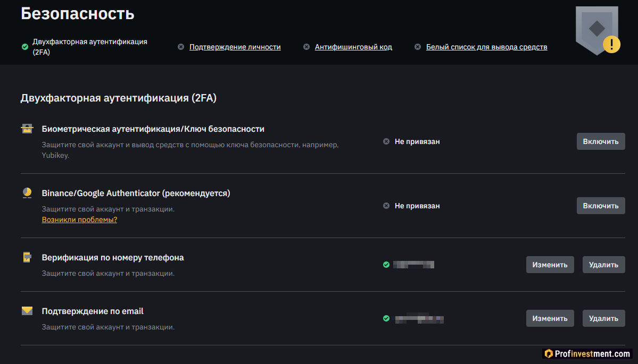Click the not-bound cross icon in biometric row

[x=386, y=141]
